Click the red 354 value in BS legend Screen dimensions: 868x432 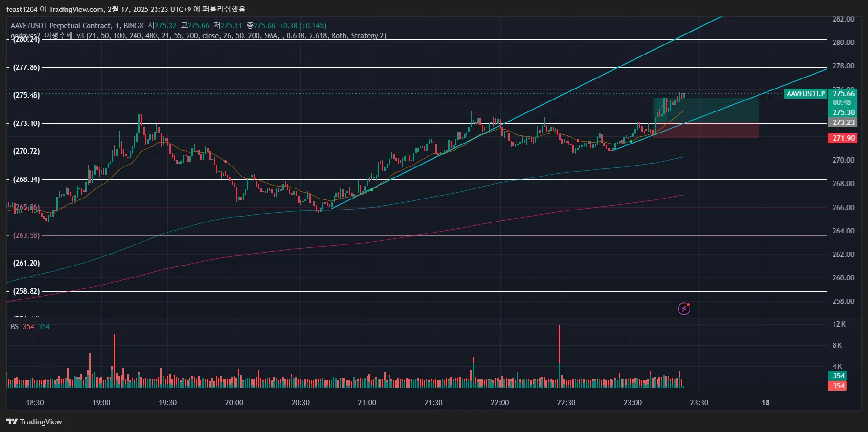click(29, 327)
